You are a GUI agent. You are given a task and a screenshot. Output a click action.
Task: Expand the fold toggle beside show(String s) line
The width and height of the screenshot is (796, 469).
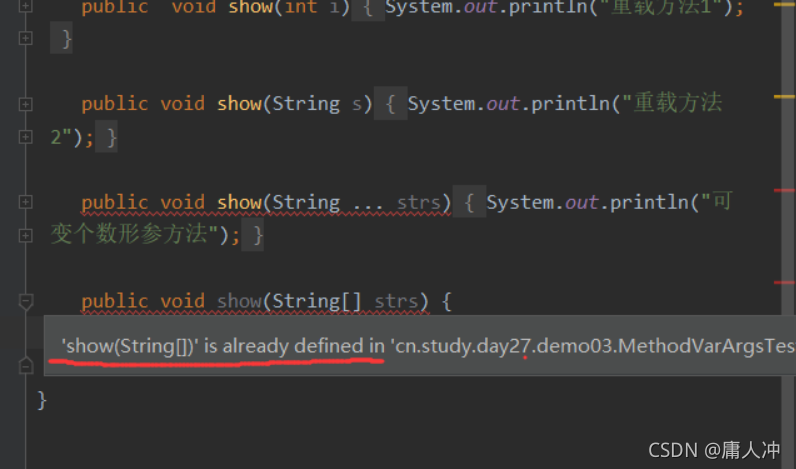tap(25, 104)
